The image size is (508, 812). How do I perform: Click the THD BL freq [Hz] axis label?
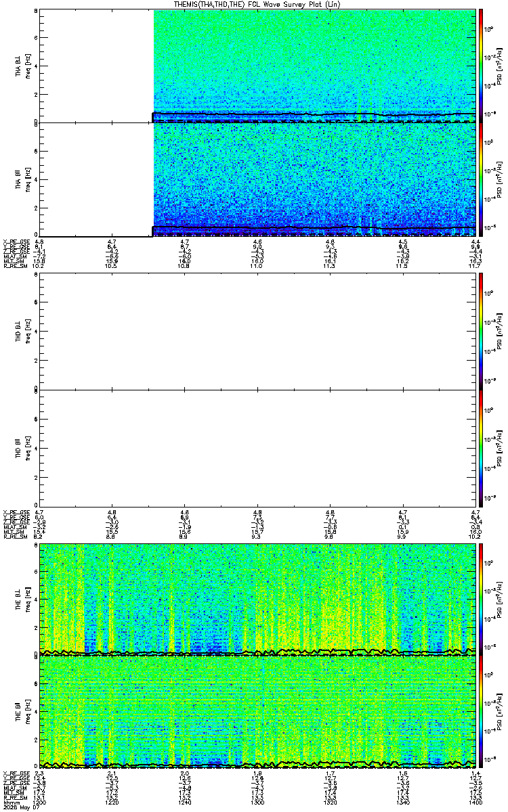(x=28, y=332)
